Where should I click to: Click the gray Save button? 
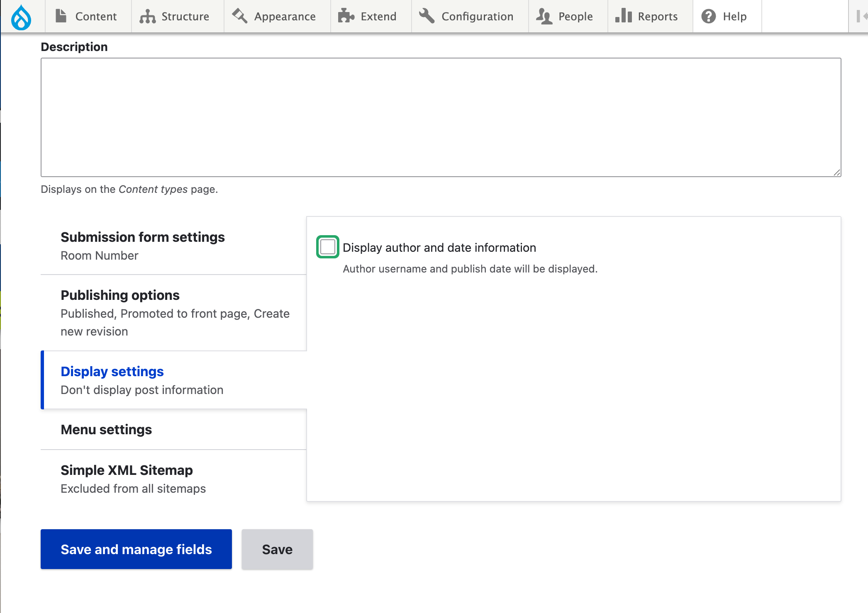click(277, 549)
